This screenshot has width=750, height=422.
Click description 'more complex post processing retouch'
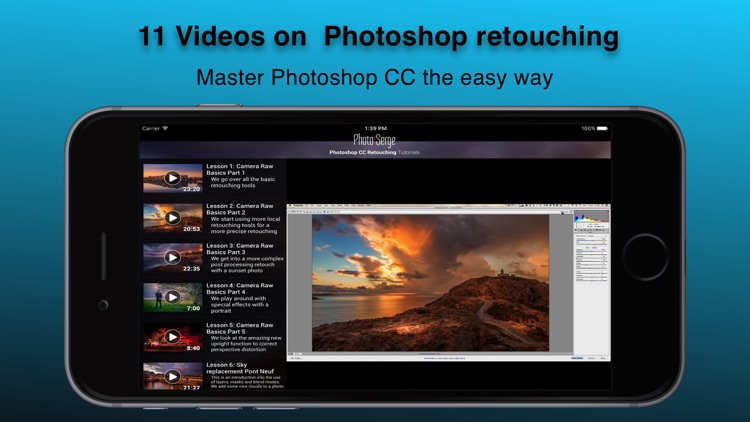tap(247, 265)
